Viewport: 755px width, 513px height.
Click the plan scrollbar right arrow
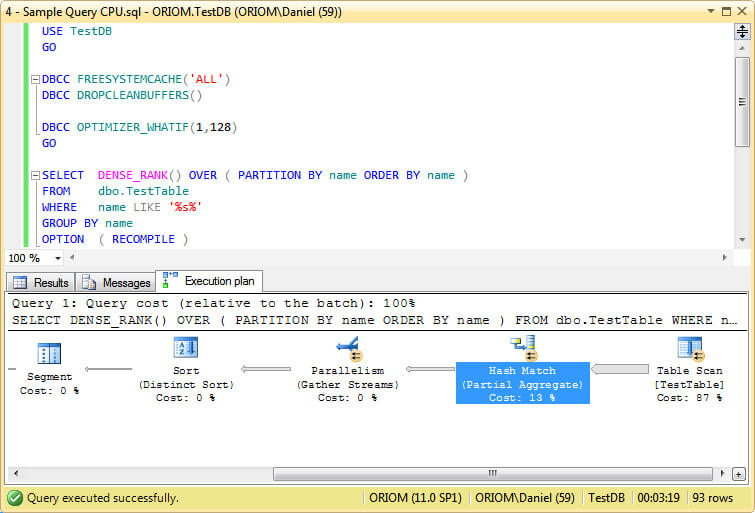coord(722,474)
